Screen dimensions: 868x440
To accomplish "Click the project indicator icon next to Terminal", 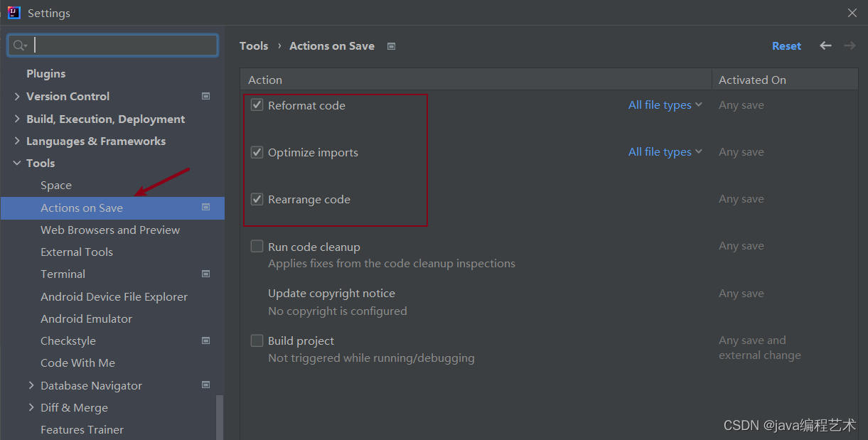I will 205,273.
